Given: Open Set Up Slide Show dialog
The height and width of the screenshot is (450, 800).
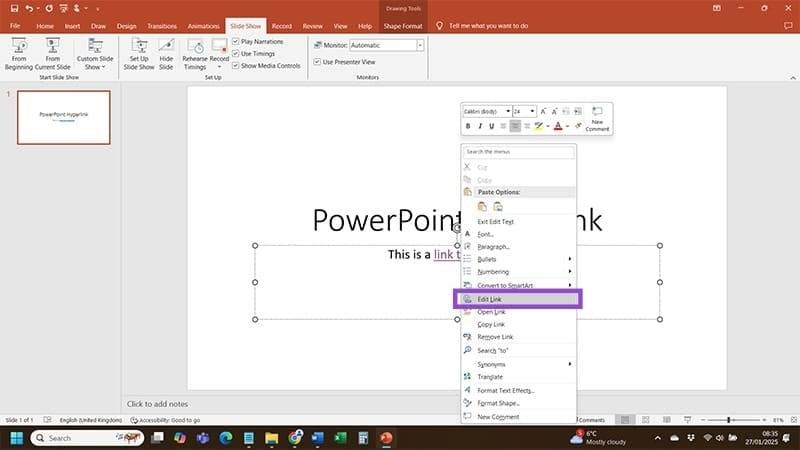Looking at the screenshot, I should 139,54.
